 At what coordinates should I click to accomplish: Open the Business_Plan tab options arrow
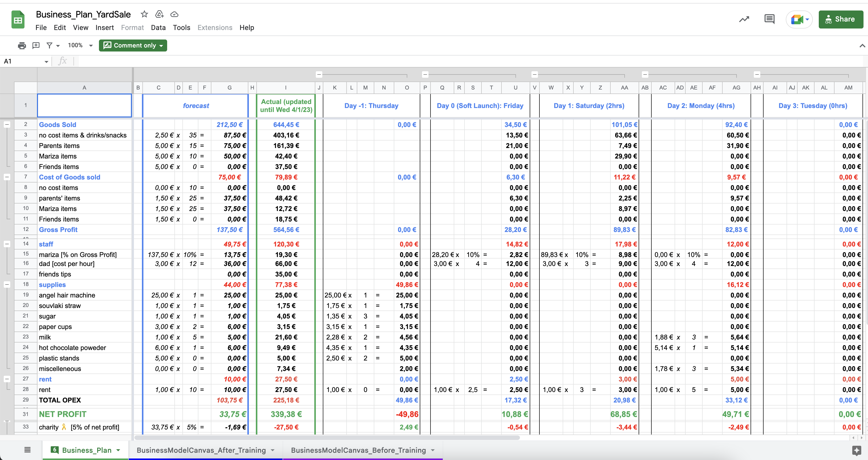[x=118, y=450]
